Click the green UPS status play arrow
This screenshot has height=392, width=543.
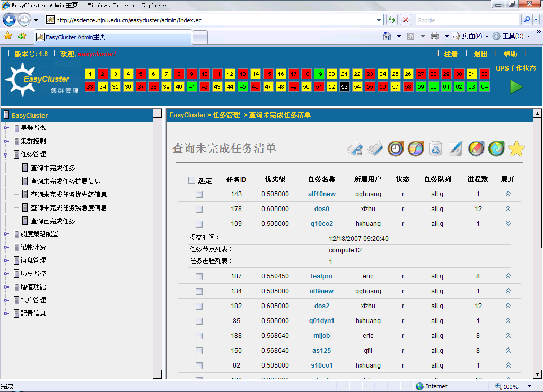(x=516, y=86)
